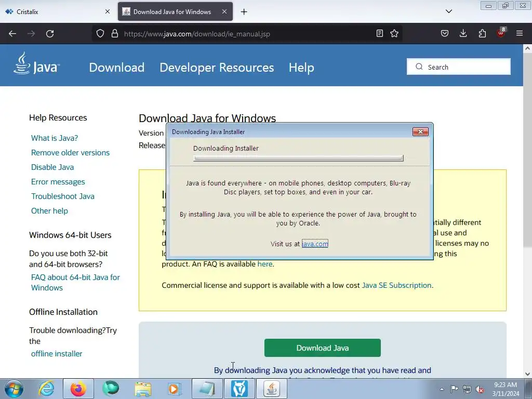532x399 pixels.
Task: Open the Download menu on Java site
Action: 117,68
